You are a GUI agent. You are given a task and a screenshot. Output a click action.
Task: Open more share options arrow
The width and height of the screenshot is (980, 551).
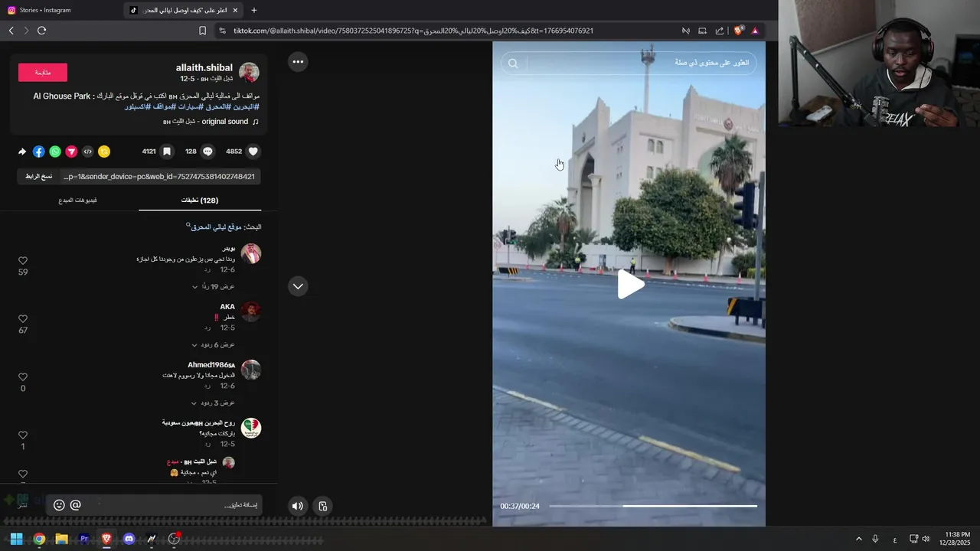22,152
